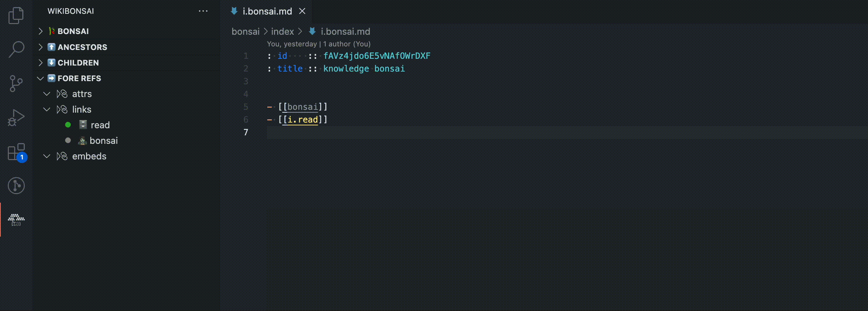Click the ANCESTORS up-arrow icon
868x311 pixels.
[52, 47]
